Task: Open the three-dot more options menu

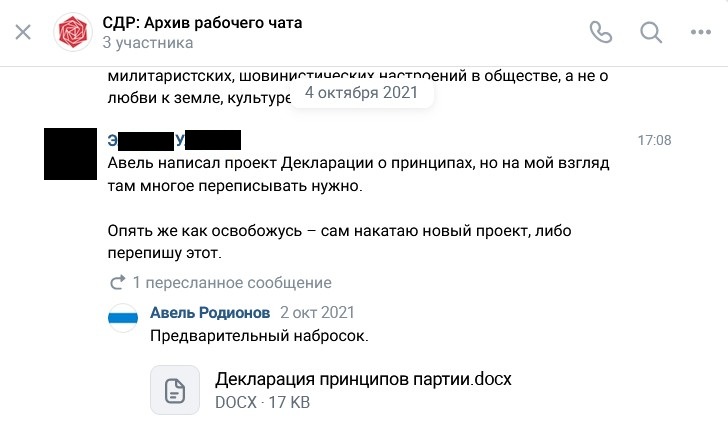Action: pos(700,32)
